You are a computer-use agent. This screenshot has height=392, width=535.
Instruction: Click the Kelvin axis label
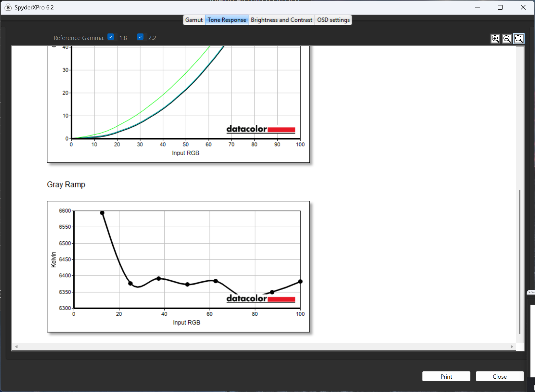tap(54, 260)
